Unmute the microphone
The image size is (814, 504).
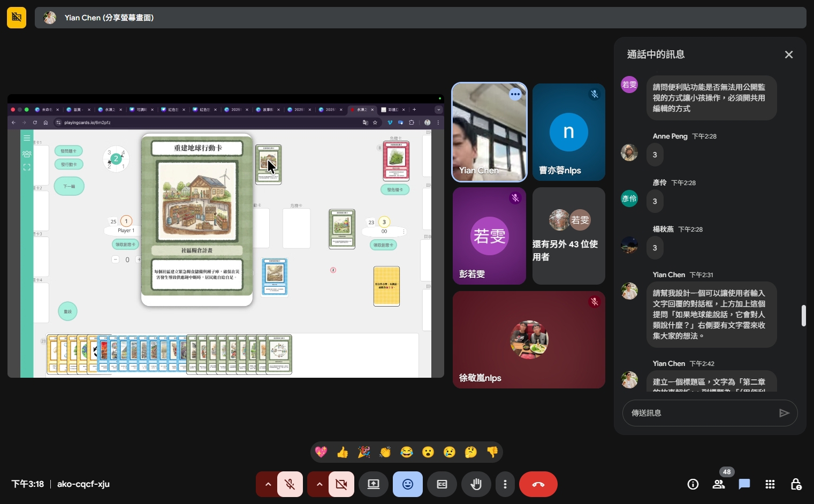click(290, 484)
